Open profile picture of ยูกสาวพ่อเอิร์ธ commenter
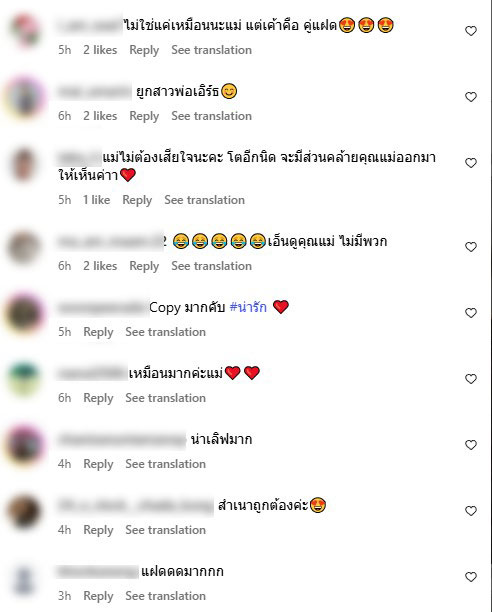The height and width of the screenshot is (612, 492). coord(25,96)
